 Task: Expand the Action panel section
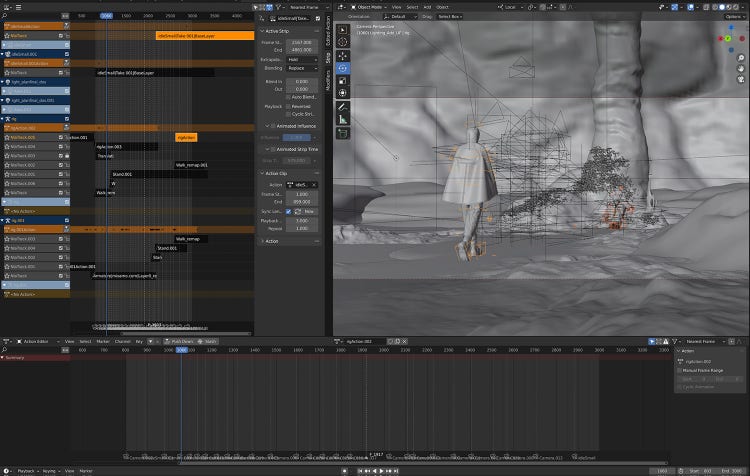pyautogui.click(x=272, y=241)
